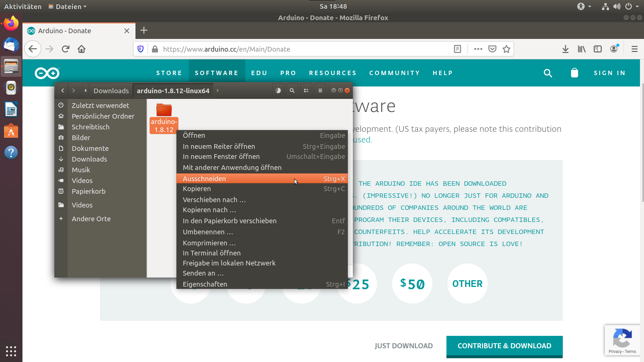The image size is (644, 362).
Task: Open the Firefox account icon
Action: pos(614,49)
